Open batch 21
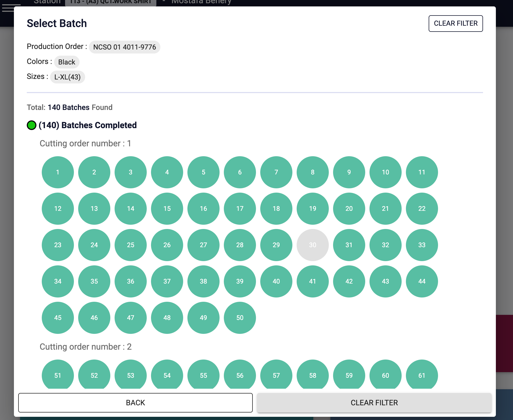This screenshot has width=513, height=420. point(386,209)
